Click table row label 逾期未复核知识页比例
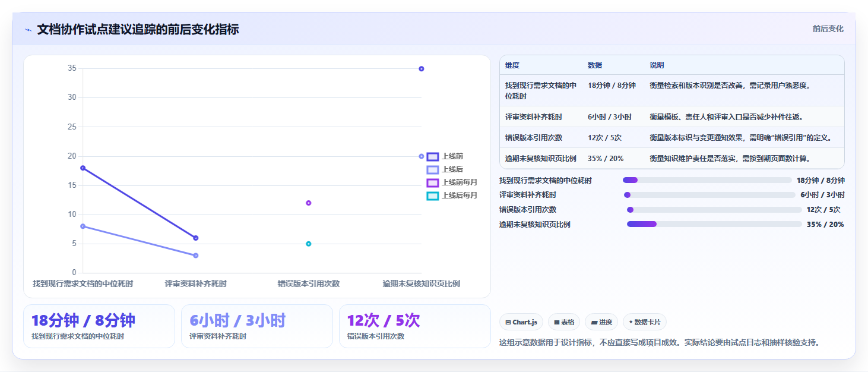 [541, 159]
